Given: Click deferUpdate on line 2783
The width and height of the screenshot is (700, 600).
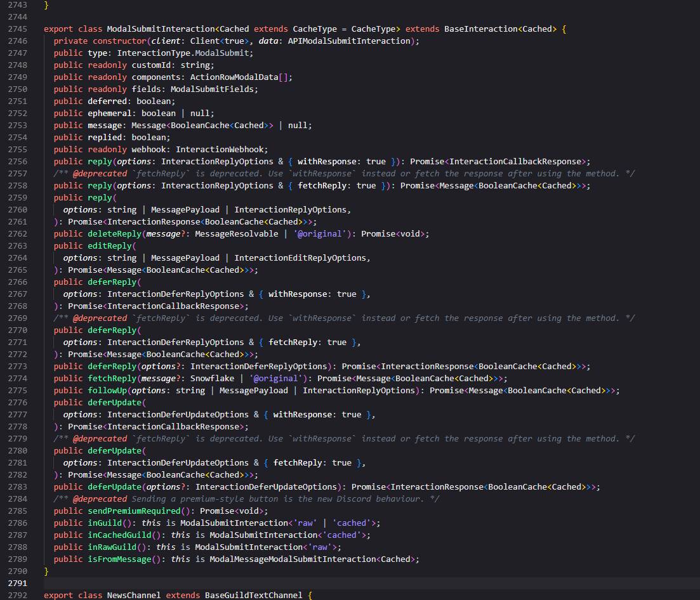Looking at the screenshot, I should (x=114, y=486).
